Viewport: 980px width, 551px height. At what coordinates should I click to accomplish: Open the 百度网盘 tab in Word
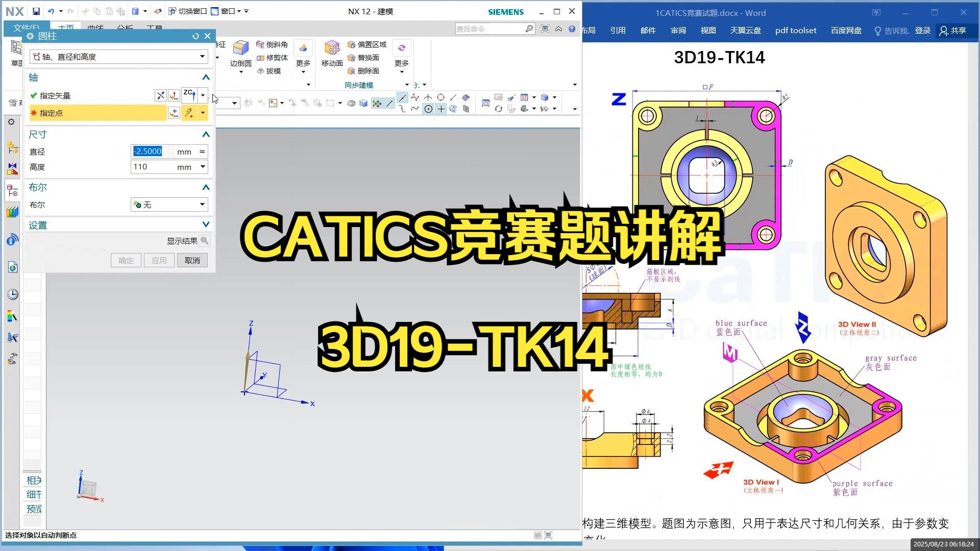[846, 31]
